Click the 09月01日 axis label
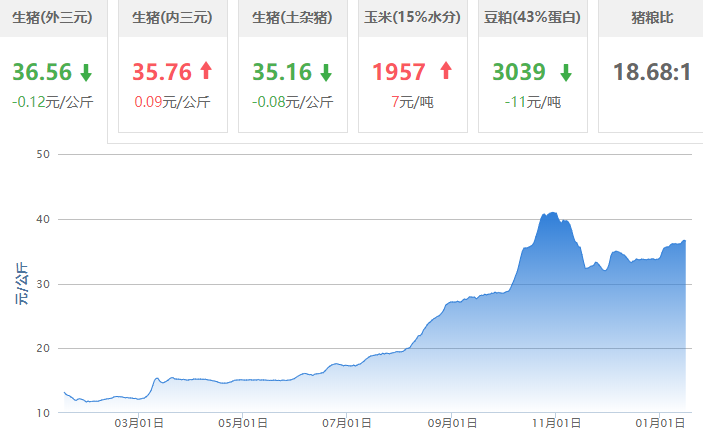The image size is (703, 438). 452,423
